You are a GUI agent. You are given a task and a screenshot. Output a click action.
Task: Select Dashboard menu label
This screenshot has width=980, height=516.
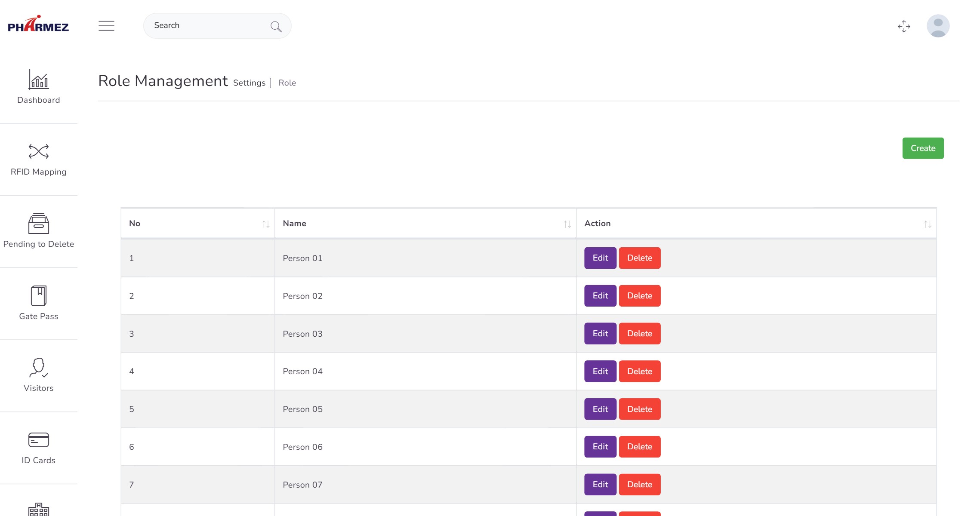pyautogui.click(x=39, y=100)
